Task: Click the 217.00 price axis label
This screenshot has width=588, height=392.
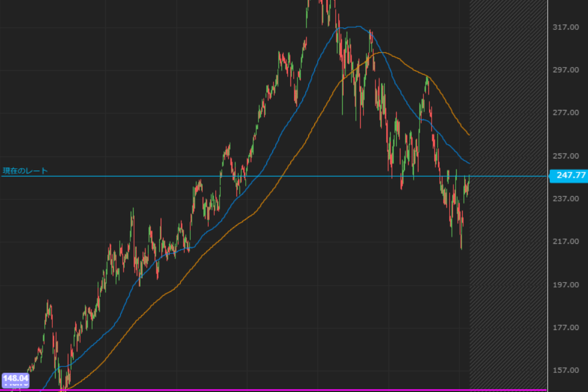Action: [x=566, y=242]
